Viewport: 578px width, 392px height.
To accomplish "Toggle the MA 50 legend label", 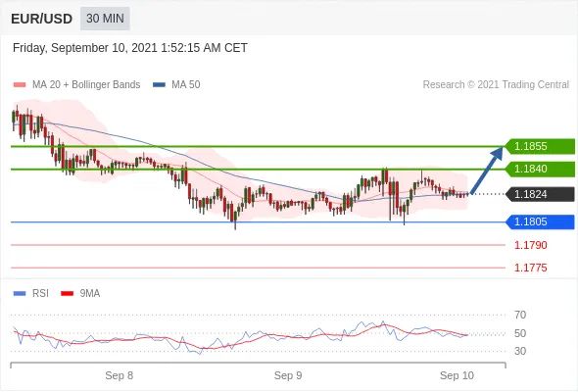I will click(186, 85).
